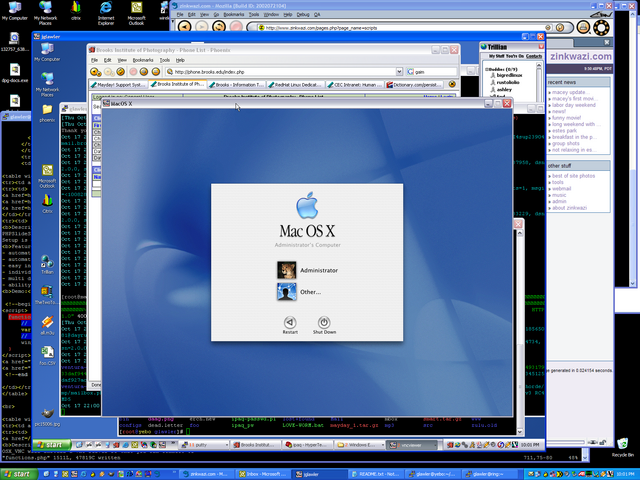The image size is (640, 480).
Task: Open Contacts tab in Trillian window
Action: point(534,56)
